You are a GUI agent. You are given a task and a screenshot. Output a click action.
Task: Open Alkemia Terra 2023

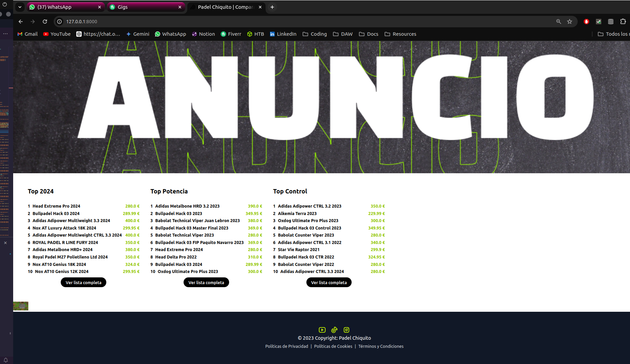click(297, 214)
